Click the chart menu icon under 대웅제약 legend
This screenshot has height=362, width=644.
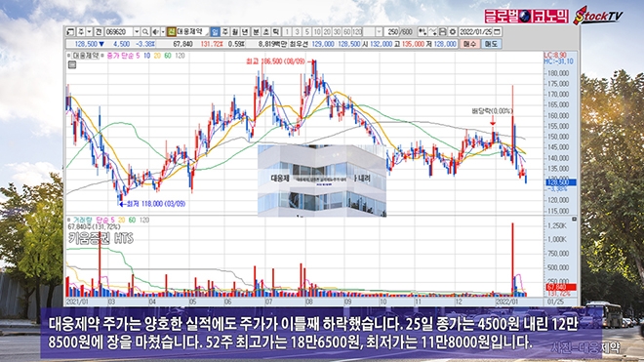pyautogui.click(x=72, y=64)
